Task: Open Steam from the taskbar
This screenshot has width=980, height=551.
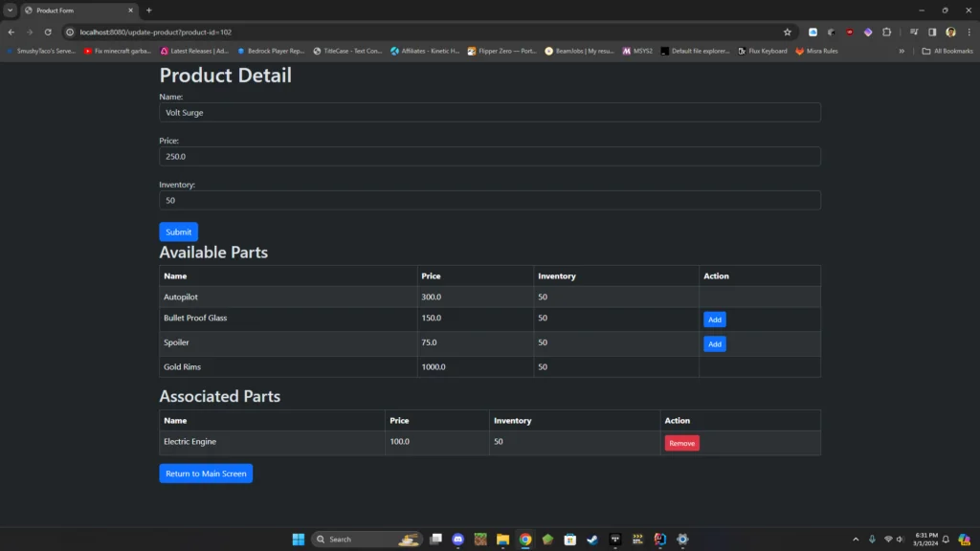Action: coord(591,540)
